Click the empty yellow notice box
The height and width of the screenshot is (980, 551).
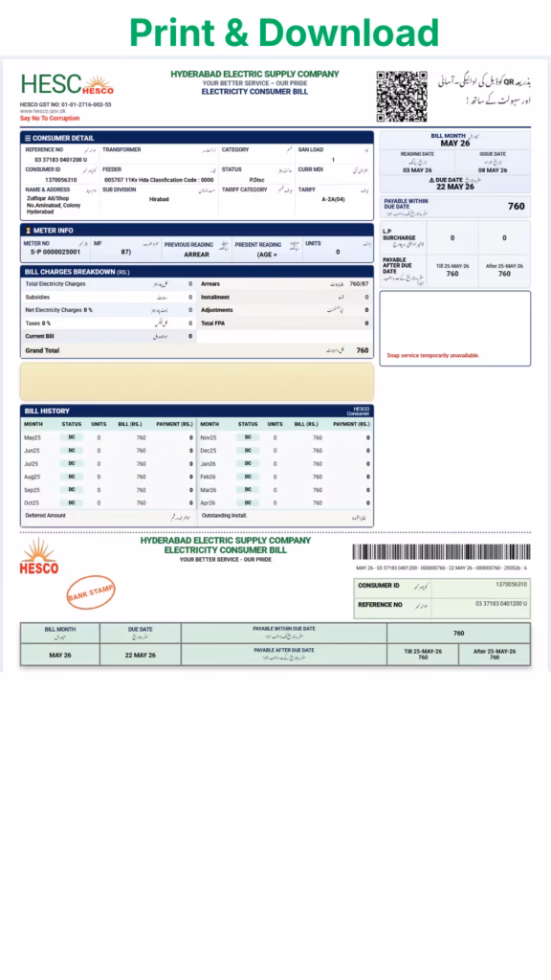pyautogui.click(x=197, y=381)
